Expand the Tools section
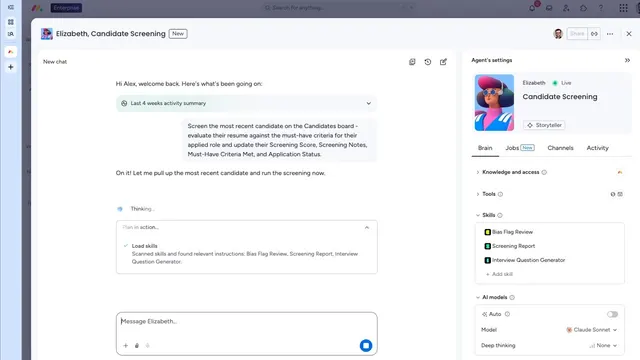This screenshot has width=640, height=360. (x=478, y=194)
